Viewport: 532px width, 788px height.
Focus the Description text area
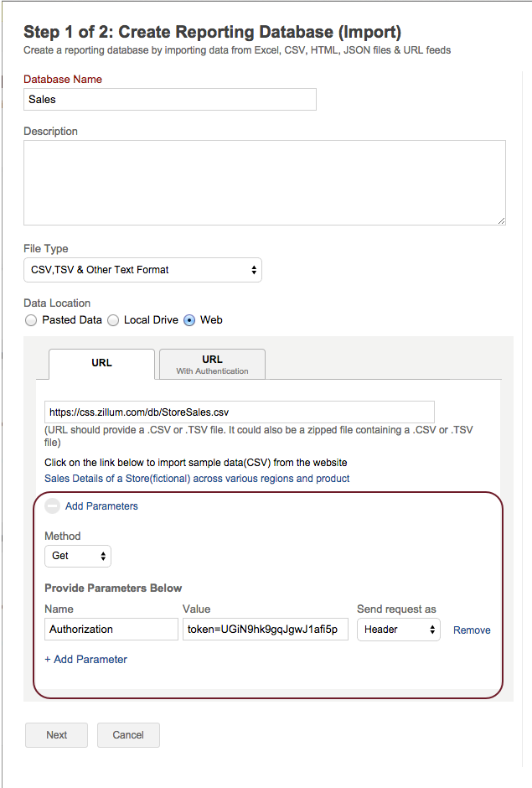click(x=264, y=182)
